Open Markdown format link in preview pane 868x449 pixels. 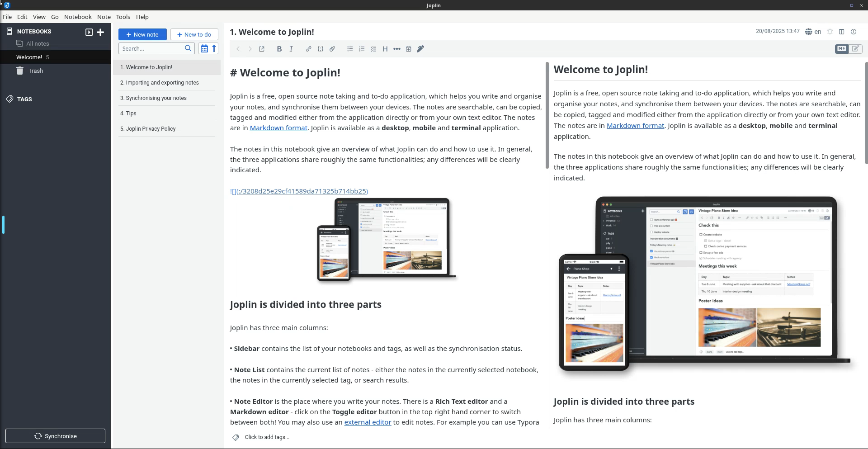tap(635, 126)
